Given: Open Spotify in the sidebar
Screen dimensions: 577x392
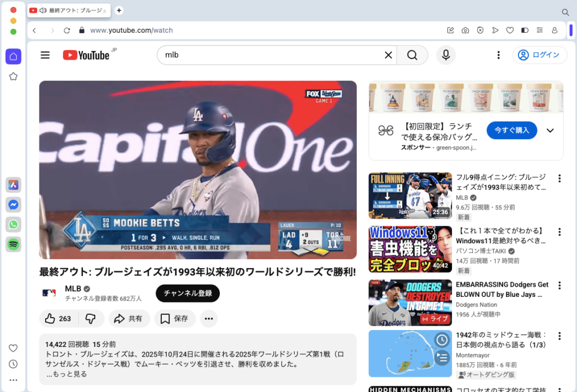Looking at the screenshot, I should [x=14, y=244].
